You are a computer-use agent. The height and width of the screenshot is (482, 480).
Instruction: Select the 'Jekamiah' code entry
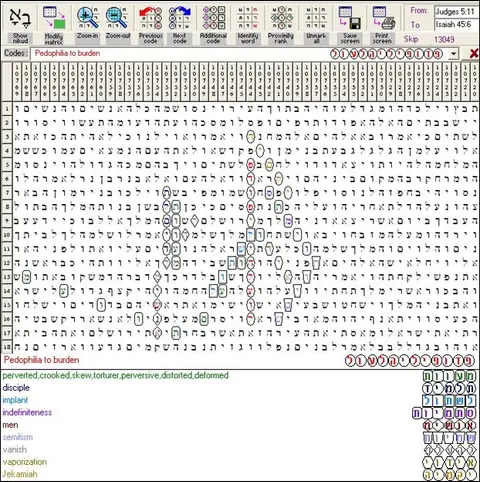coord(20,474)
